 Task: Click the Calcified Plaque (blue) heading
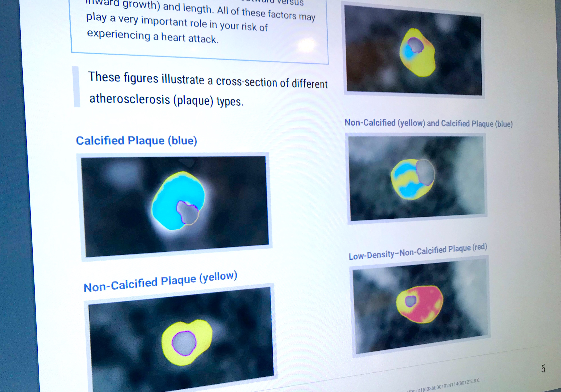[136, 141]
